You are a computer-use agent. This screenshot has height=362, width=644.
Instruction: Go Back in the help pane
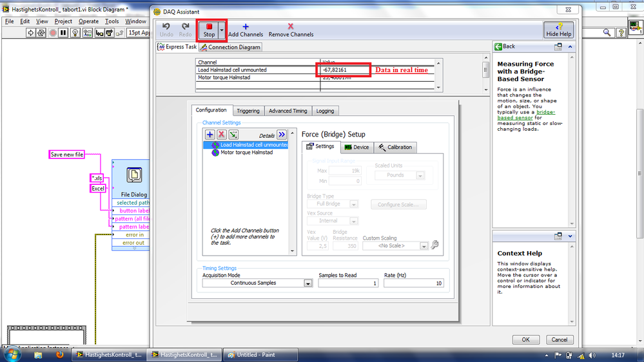[505, 46]
